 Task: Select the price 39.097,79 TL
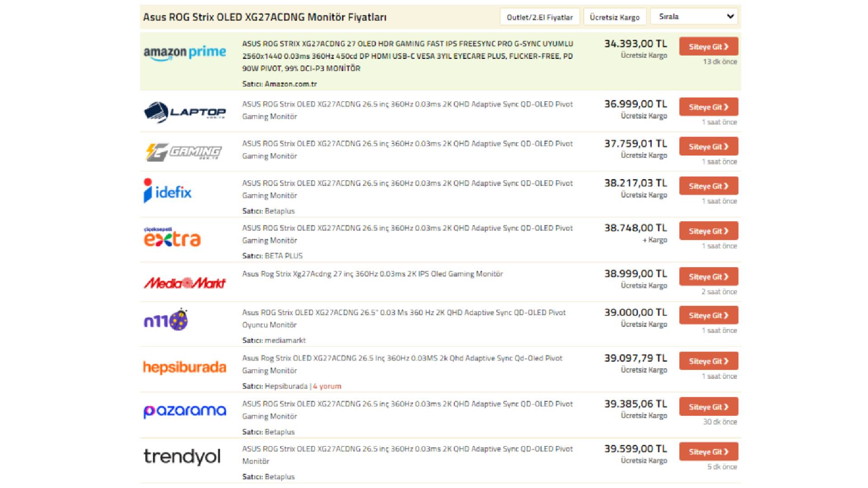[636, 358]
